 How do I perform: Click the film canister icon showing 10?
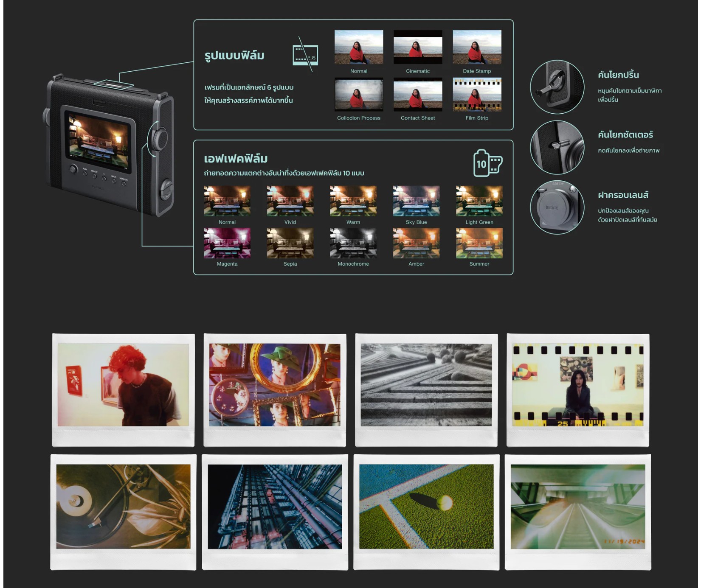tap(487, 163)
